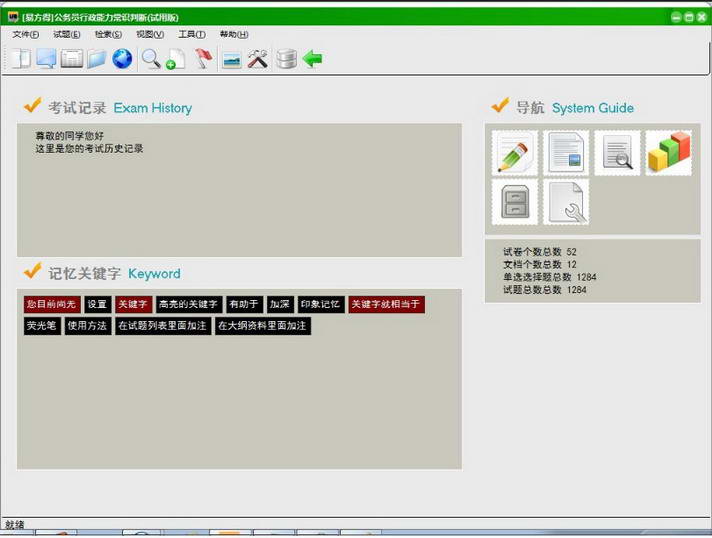This screenshot has width=712, height=538.
Task: Select the 荧光笔 keyword tag
Action: (x=41, y=326)
